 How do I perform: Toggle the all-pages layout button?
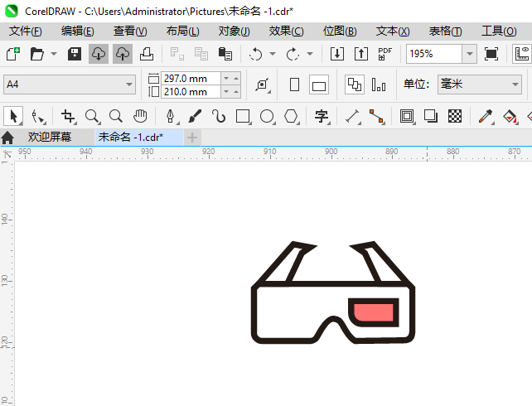pos(355,85)
